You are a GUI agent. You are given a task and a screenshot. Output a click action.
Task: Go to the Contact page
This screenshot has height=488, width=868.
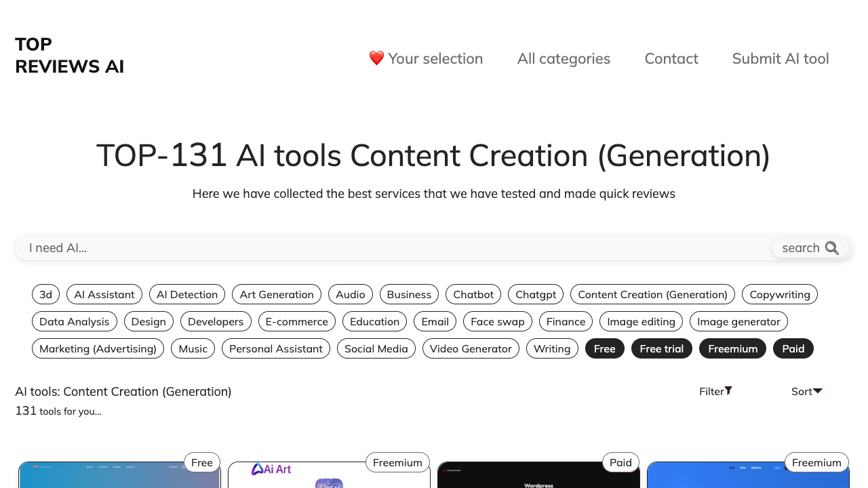point(671,58)
